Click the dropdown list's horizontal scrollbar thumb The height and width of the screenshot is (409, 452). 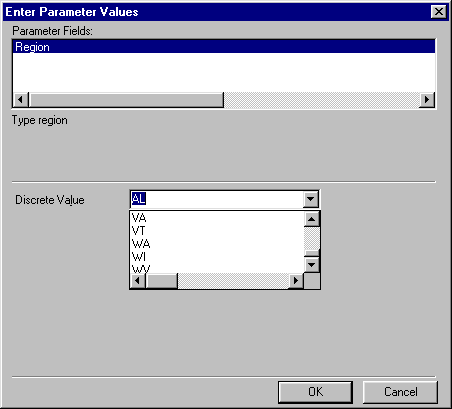[162, 281]
